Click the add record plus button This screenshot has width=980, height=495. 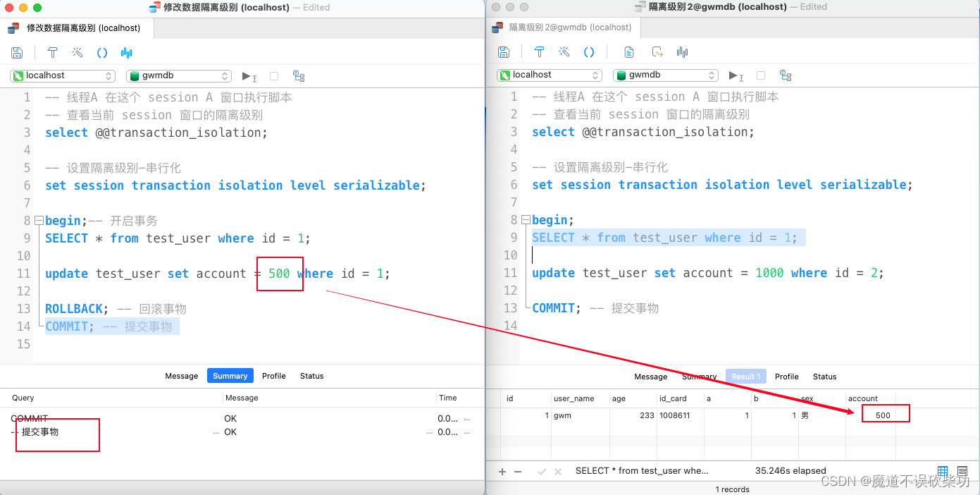coord(502,471)
